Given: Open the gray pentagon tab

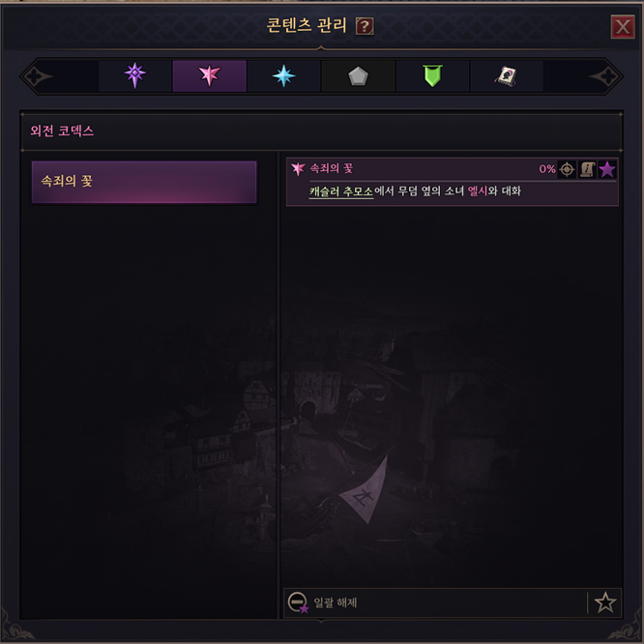Looking at the screenshot, I should point(358,76).
